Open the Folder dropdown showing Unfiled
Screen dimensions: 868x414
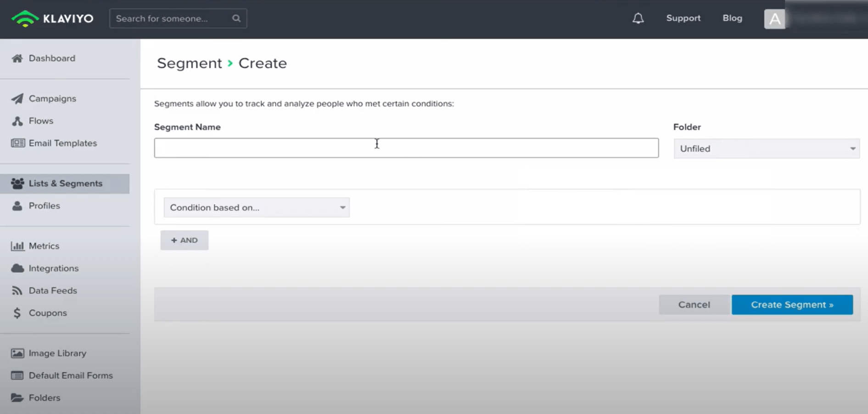[x=767, y=149]
